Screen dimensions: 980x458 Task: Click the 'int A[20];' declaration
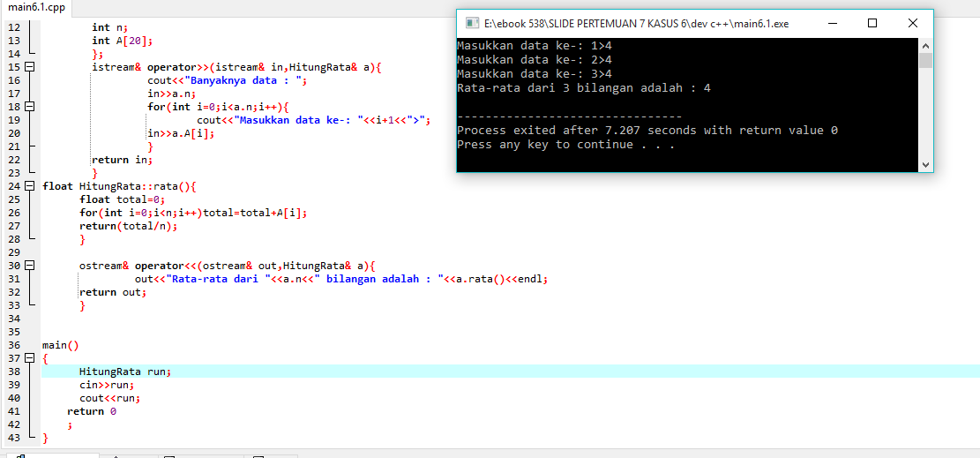pos(123,41)
